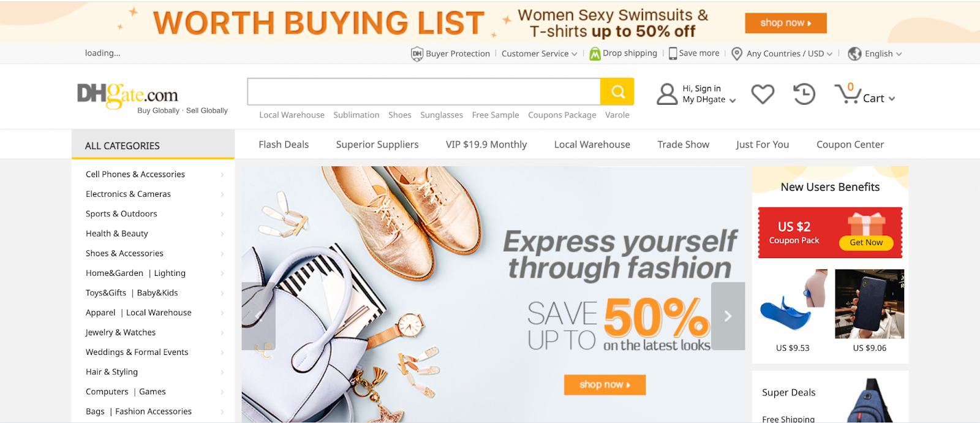Click the search input field

[x=424, y=92]
